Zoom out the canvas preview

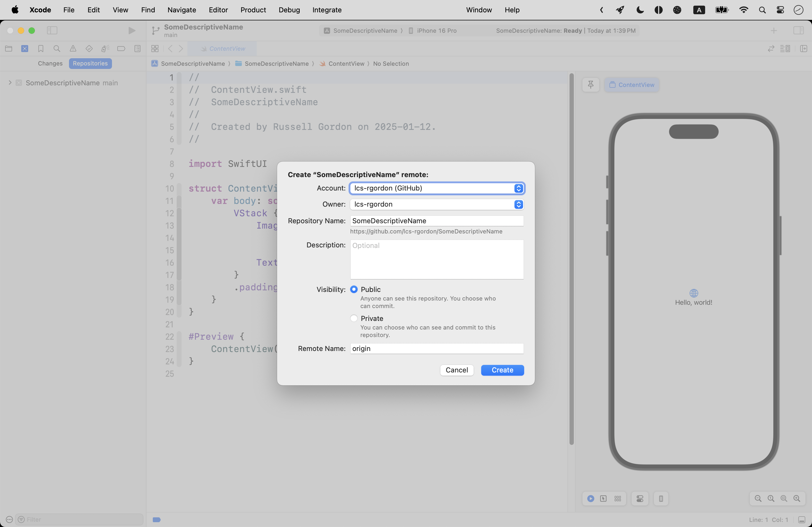758,499
